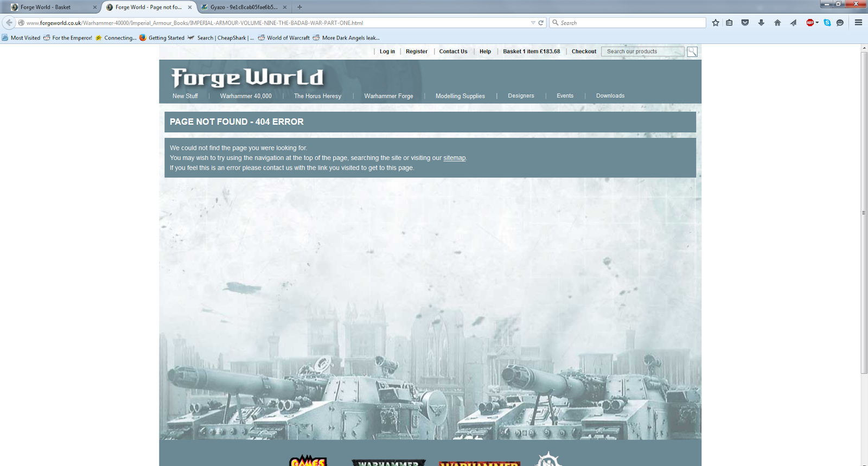Image resolution: width=868 pixels, height=466 pixels.
Task: Click the page vertical scrollbar thumb
Action: pyautogui.click(x=864, y=213)
